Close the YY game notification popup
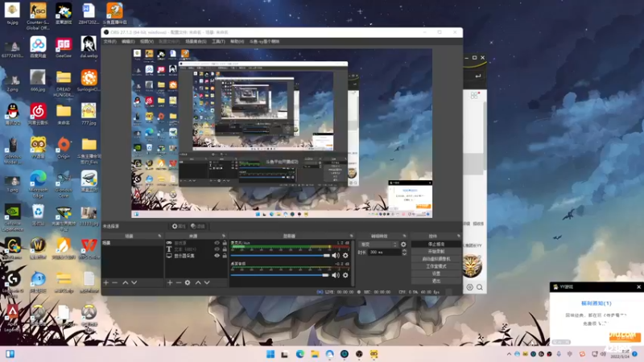The height and width of the screenshot is (362, 644). click(638, 287)
